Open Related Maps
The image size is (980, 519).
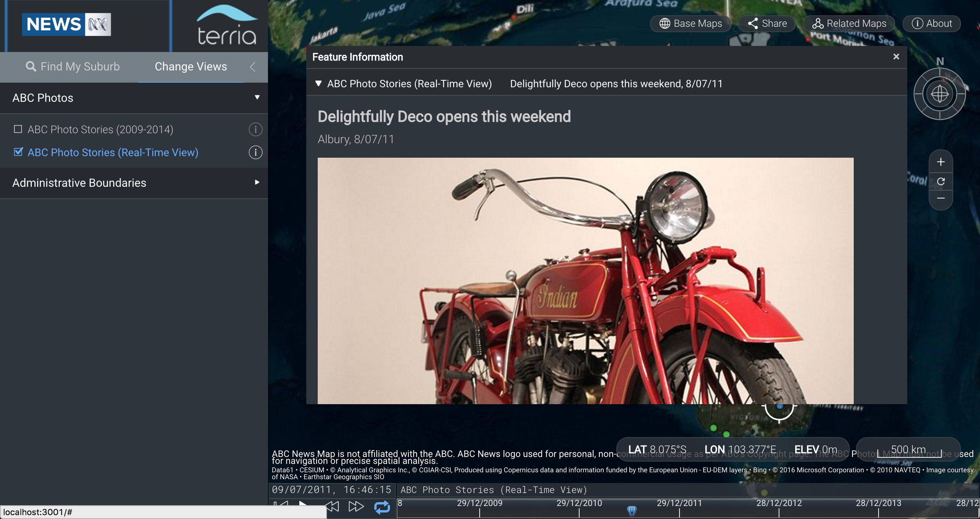(849, 24)
